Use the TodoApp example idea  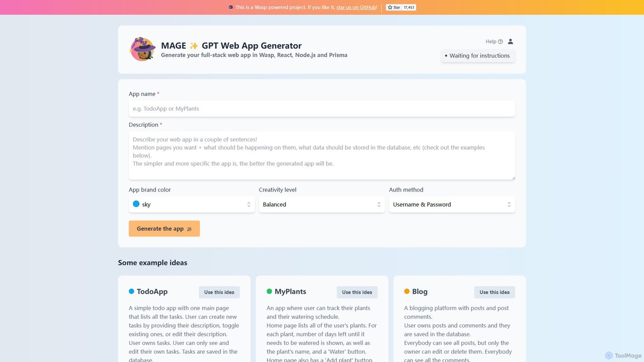219,292
